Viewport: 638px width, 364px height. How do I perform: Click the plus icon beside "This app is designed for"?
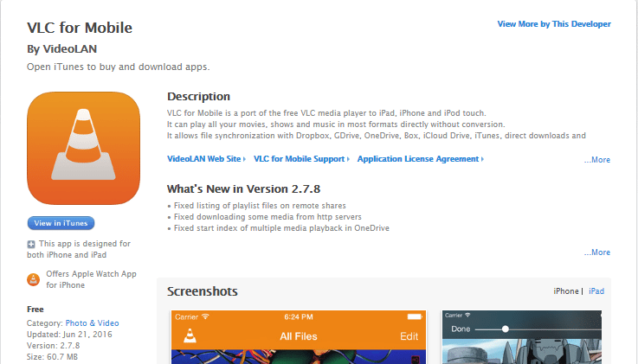click(x=31, y=244)
